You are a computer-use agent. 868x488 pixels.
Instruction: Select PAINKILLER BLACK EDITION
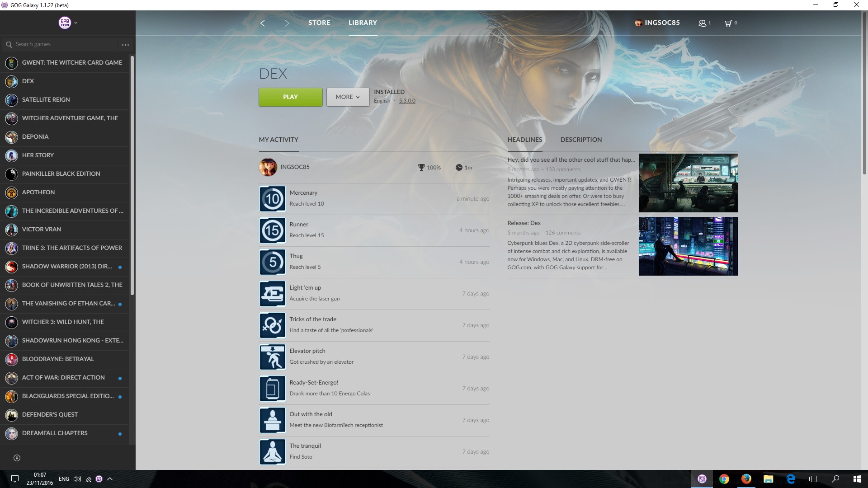pos(65,174)
